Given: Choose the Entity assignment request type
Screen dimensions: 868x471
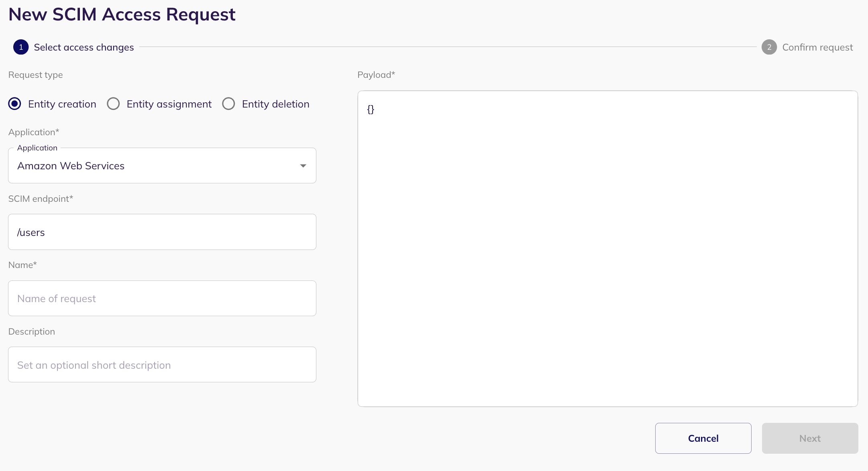Looking at the screenshot, I should pos(113,104).
